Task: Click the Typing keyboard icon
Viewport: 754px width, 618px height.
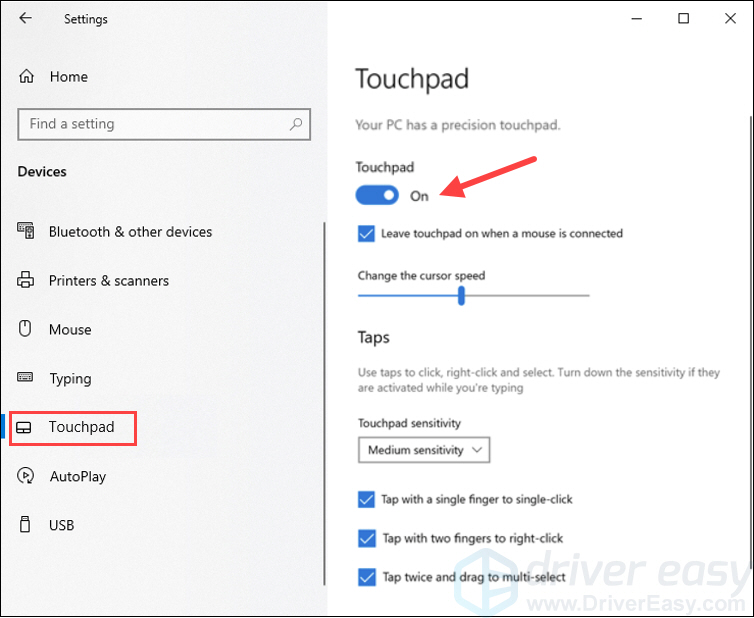Action: [x=25, y=377]
